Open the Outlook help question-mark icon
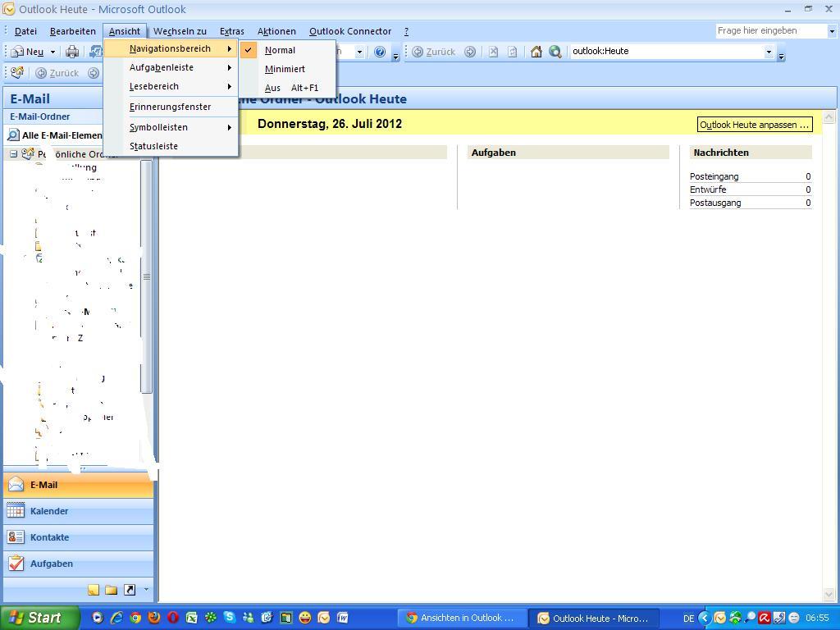Image resolution: width=840 pixels, height=630 pixels. 380,52
